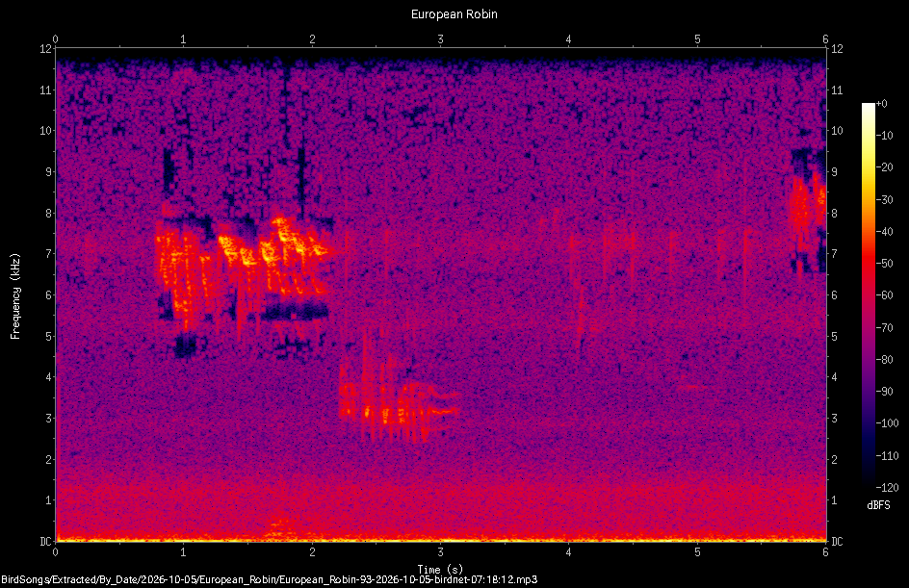The height and width of the screenshot is (588, 909).
Task: Click the '-30' color scale value
Action: click(885, 200)
